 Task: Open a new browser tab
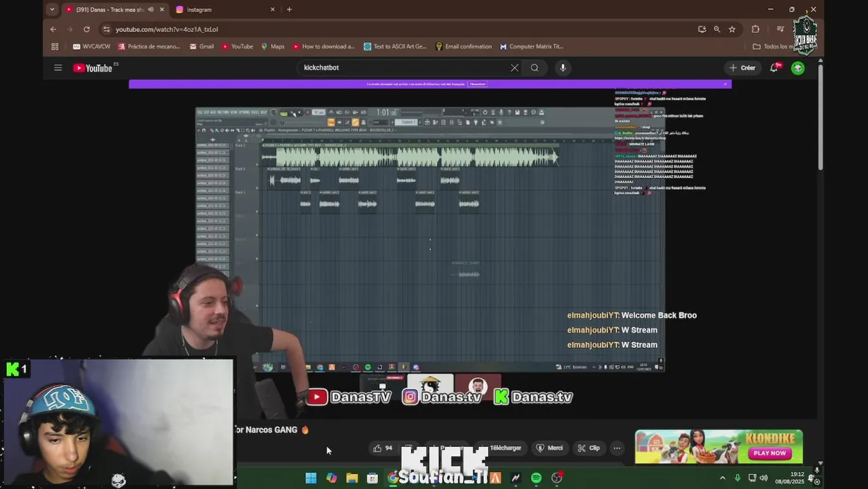289,10
